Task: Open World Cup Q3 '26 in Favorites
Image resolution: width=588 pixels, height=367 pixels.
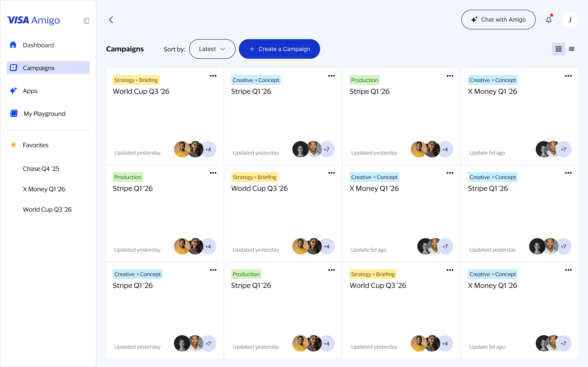Action: (x=47, y=209)
